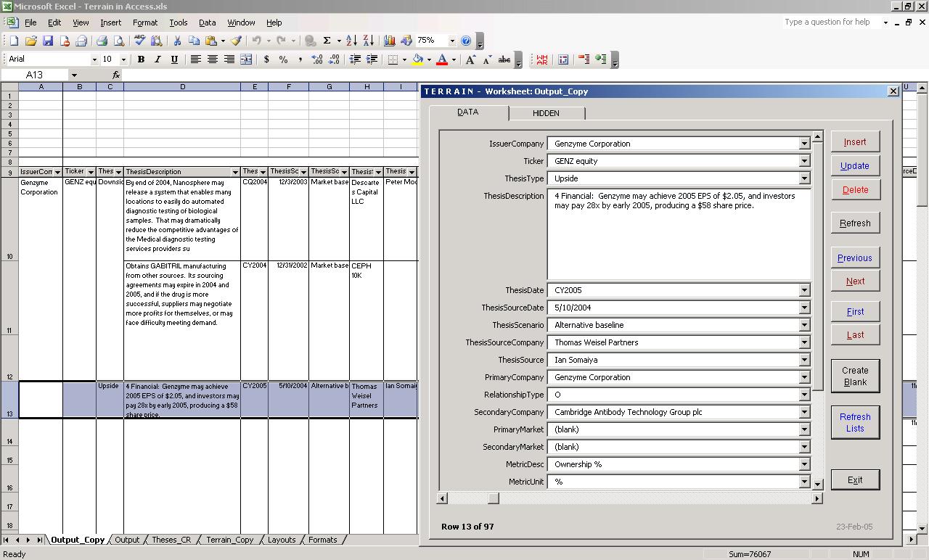Image resolution: width=929 pixels, height=560 pixels.
Task: Open Print Preview from the toolbar
Action: pyautogui.click(x=118, y=41)
